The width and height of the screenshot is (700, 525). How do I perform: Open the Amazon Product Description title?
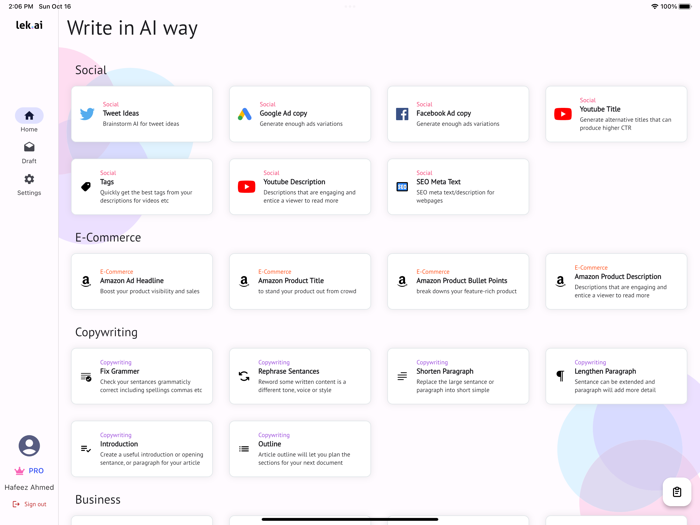[x=618, y=276]
